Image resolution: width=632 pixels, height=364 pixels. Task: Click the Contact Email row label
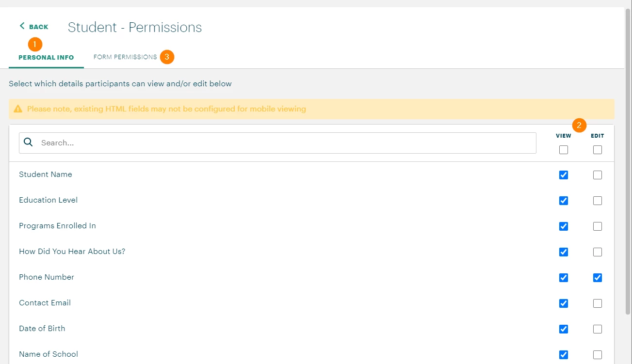click(45, 303)
